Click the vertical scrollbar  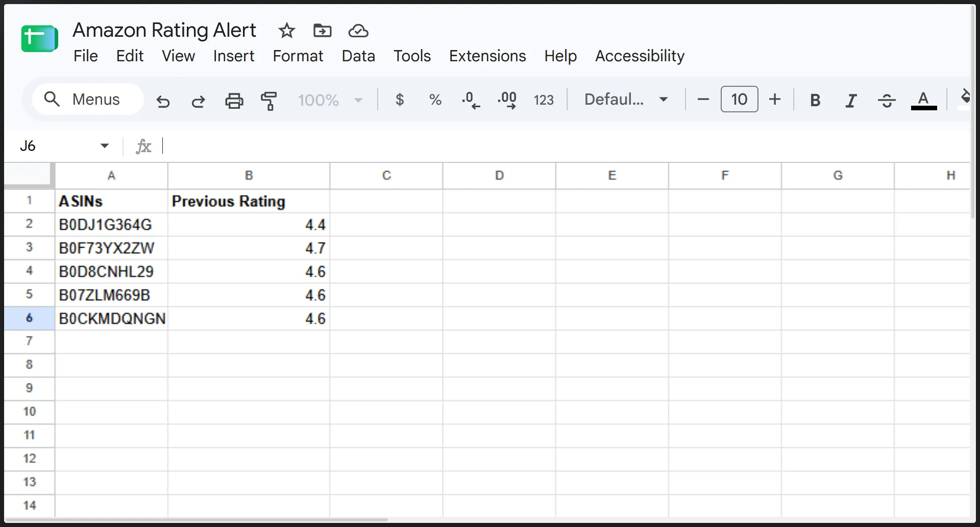point(973,112)
